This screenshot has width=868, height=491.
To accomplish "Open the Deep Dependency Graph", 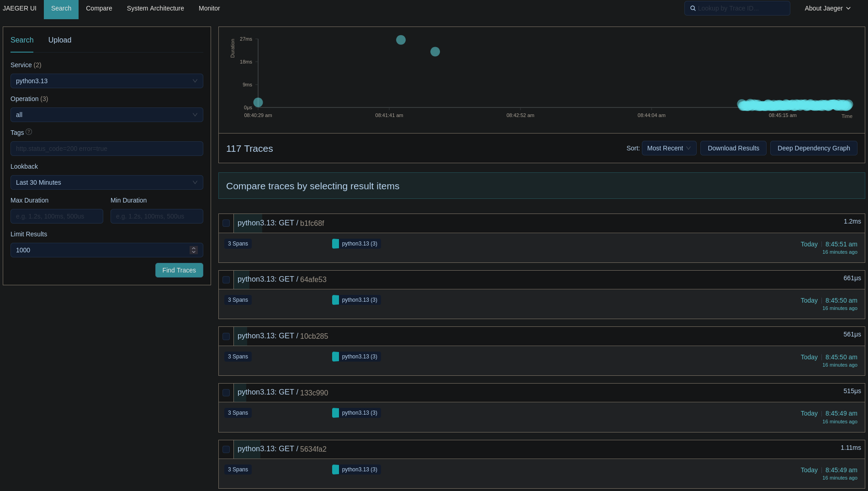I will click(813, 148).
